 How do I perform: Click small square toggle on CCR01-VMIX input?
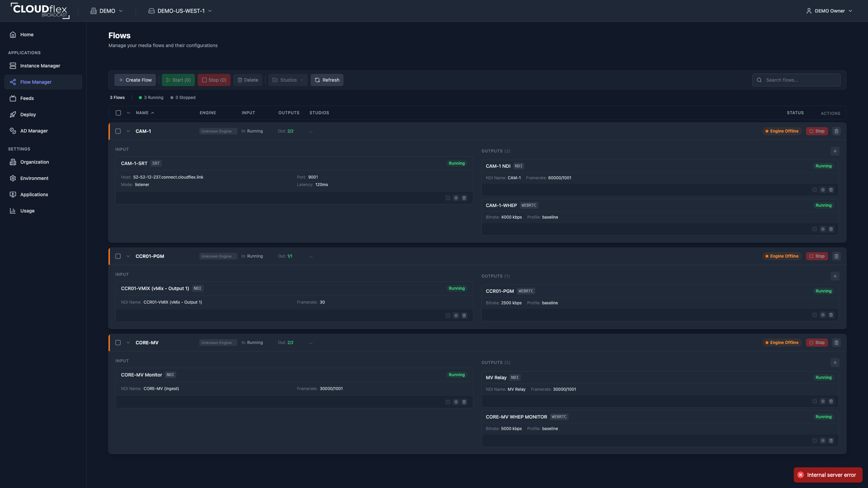click(448, 316)
